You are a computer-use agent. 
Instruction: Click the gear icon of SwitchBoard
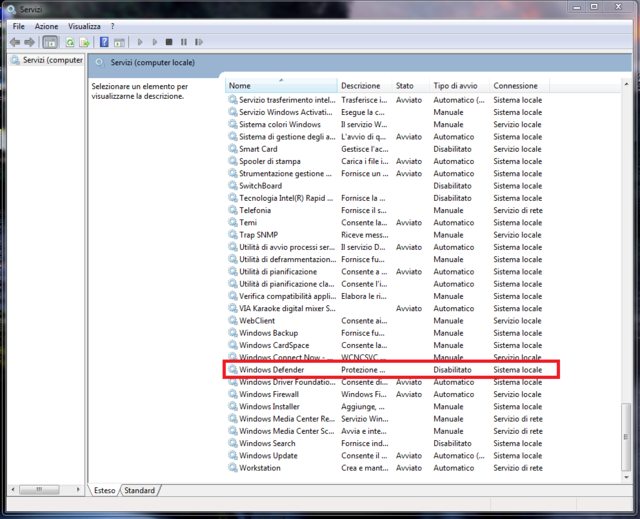pyautogui.click(x=233, y=185)
